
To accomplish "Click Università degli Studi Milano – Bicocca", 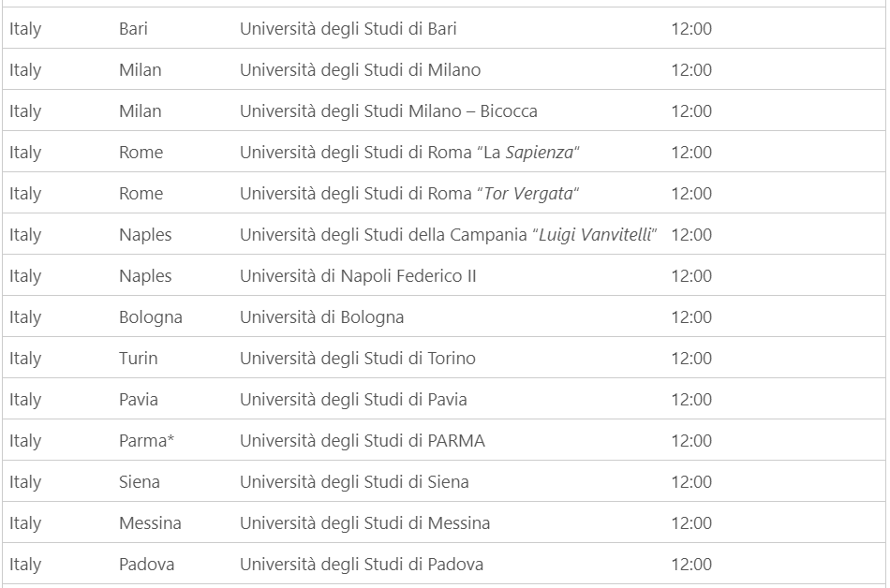I will point(388,111).
